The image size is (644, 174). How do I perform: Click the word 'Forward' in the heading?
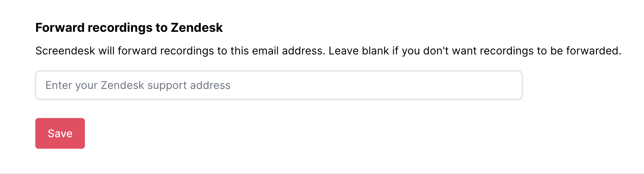[60, 28]
